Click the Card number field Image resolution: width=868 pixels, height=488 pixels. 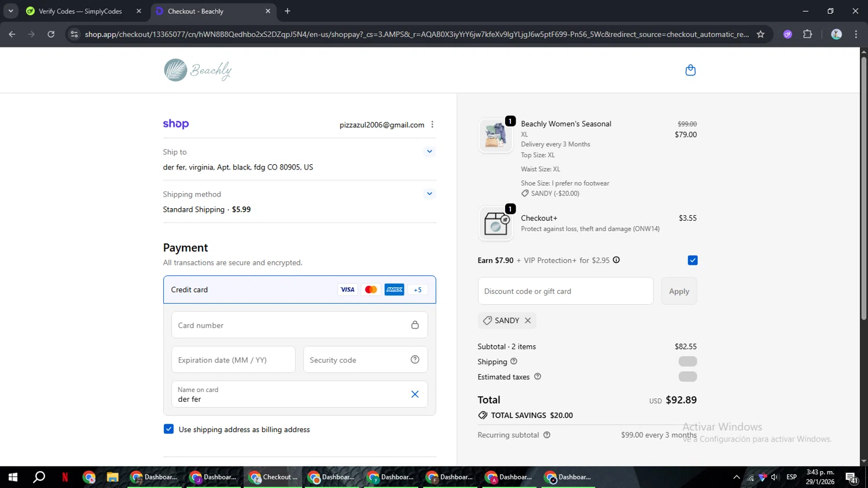tap(299, 325)
